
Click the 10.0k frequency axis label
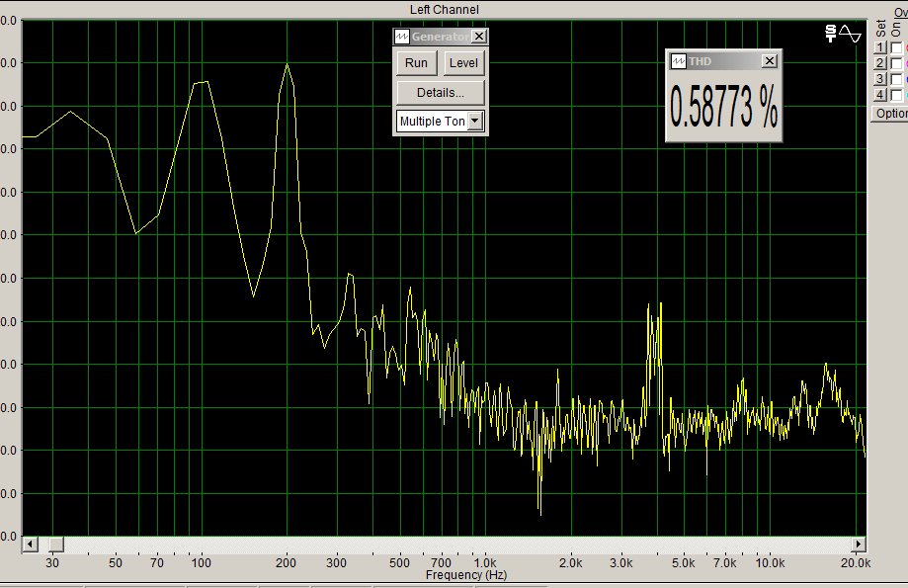(771, 563)
